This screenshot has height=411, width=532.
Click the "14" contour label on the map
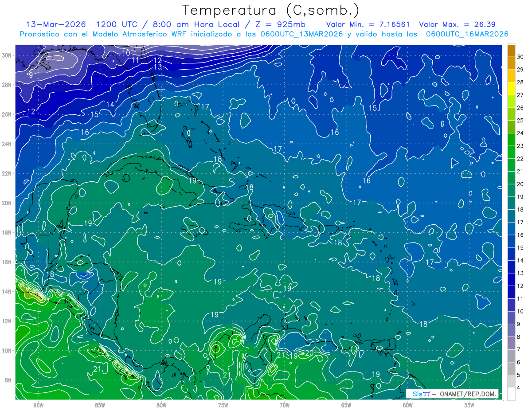(x=110, y=105)
